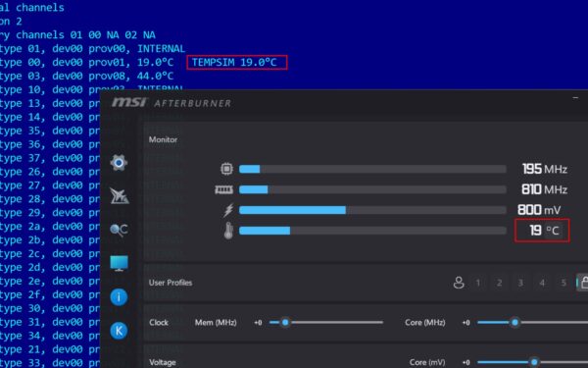
Task: Minimize the MSI Afterburner window
Action: pos(575,98)
